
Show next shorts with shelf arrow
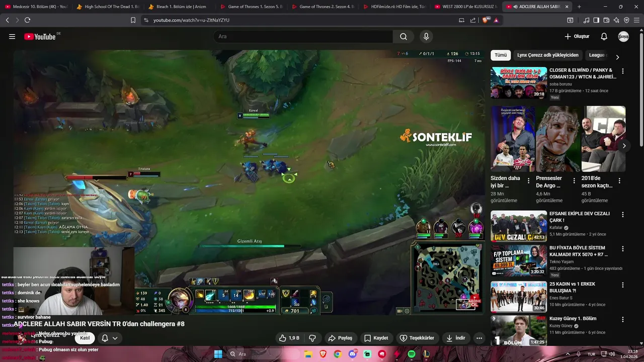pyautogui.click(x=624, y=146)
